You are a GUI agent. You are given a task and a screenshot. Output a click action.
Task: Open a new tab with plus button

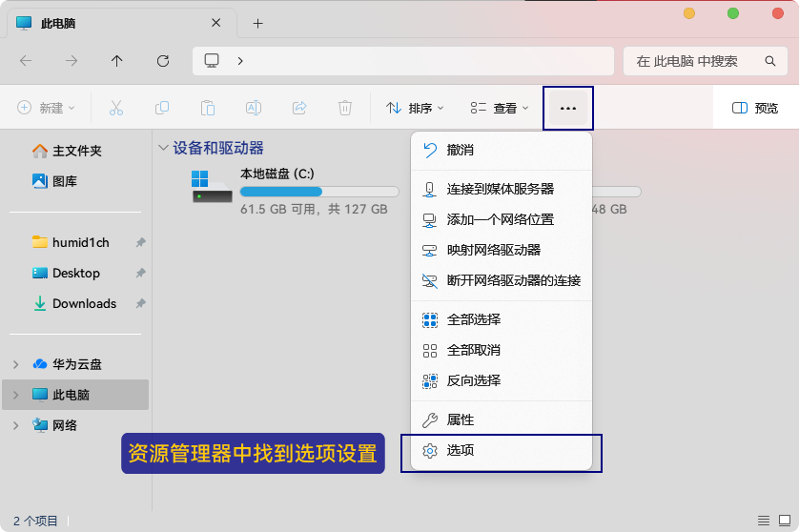[x=257, y=24]
